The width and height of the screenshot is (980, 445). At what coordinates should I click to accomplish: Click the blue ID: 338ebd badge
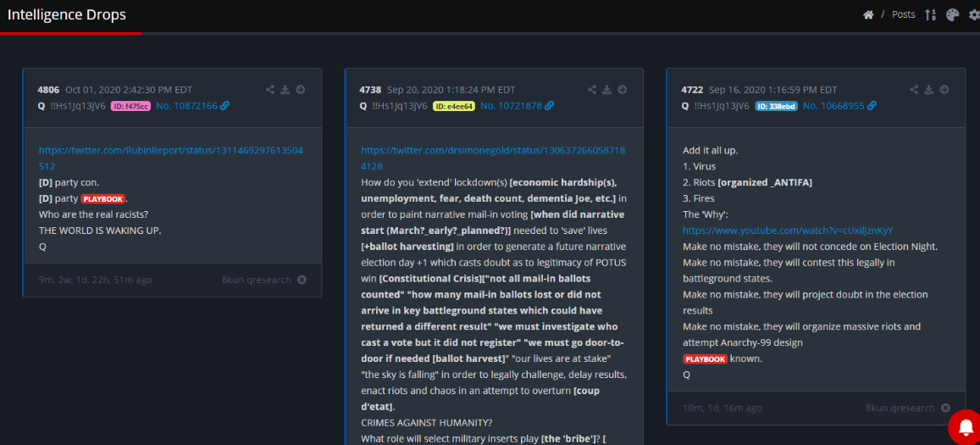click(776, 107)
